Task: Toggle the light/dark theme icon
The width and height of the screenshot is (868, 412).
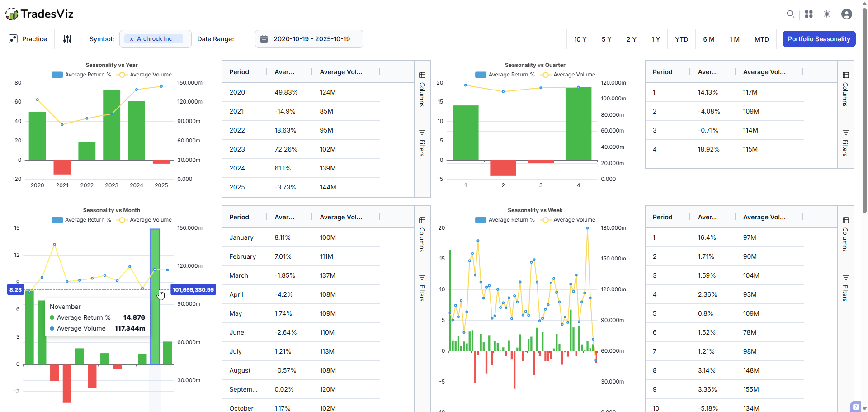Action: click(x=827, y=14)
